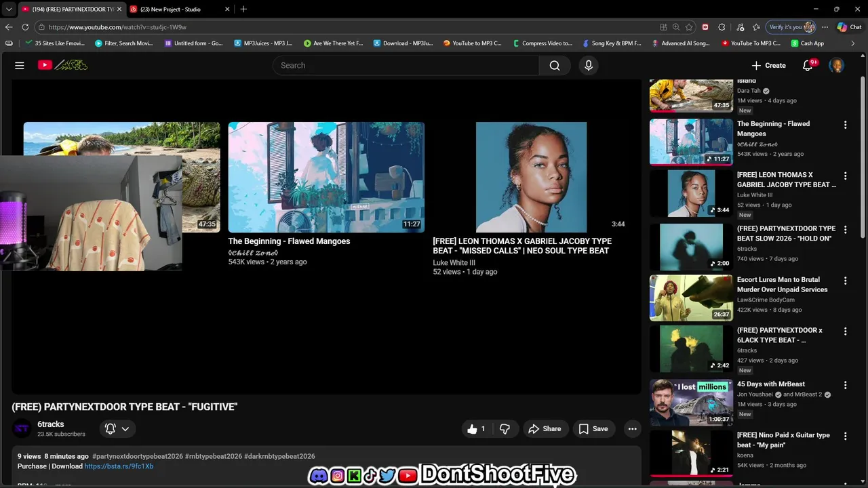This screenshot has width=868, height=488.
Task: Open browser settings and more ellipsis
Action: click(825, 27)
